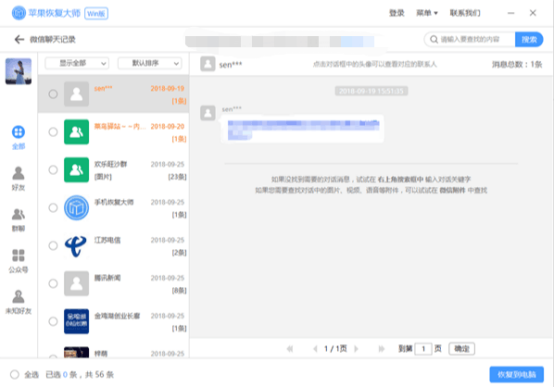Viewport: 554px width, 387px height.
Task: Click the app logo in title bar
Action: 19,13
